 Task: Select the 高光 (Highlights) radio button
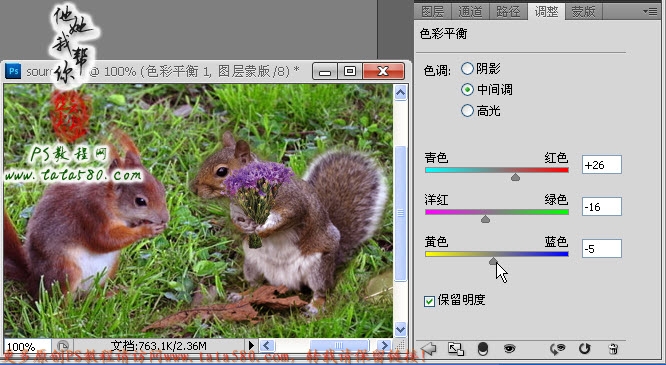(x=467, y=111)
